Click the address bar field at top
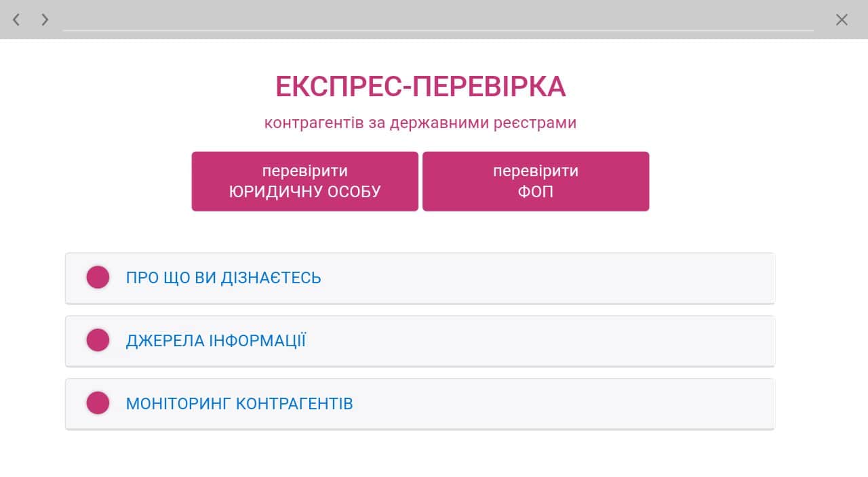 (x=437, y=20)
